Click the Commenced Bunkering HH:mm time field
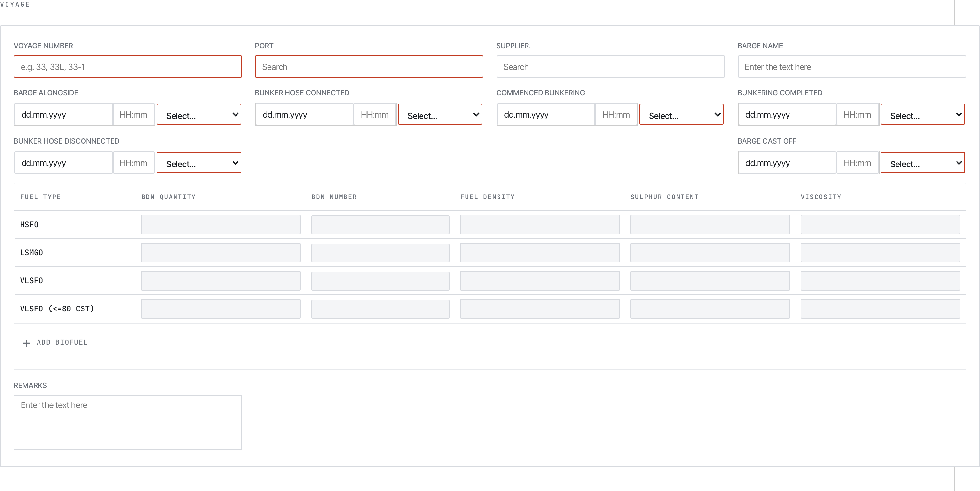The width and height of the screenshot is (980, 491). 616,115
